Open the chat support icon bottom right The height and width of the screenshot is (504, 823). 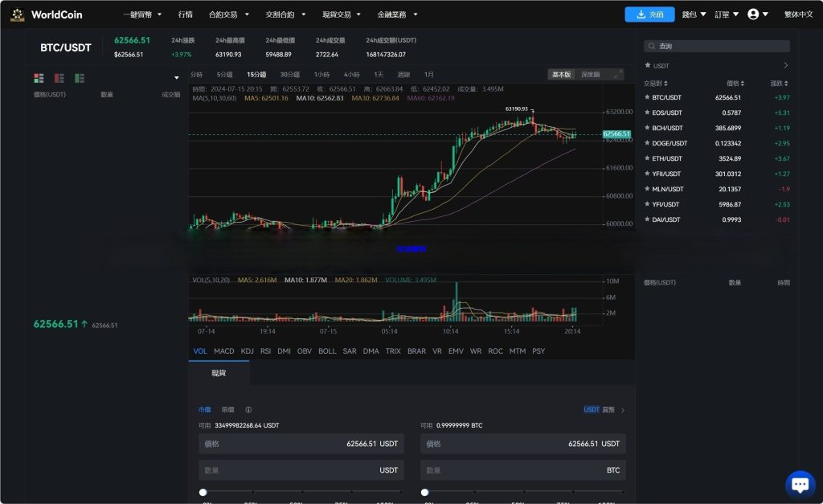pos(800,483)
